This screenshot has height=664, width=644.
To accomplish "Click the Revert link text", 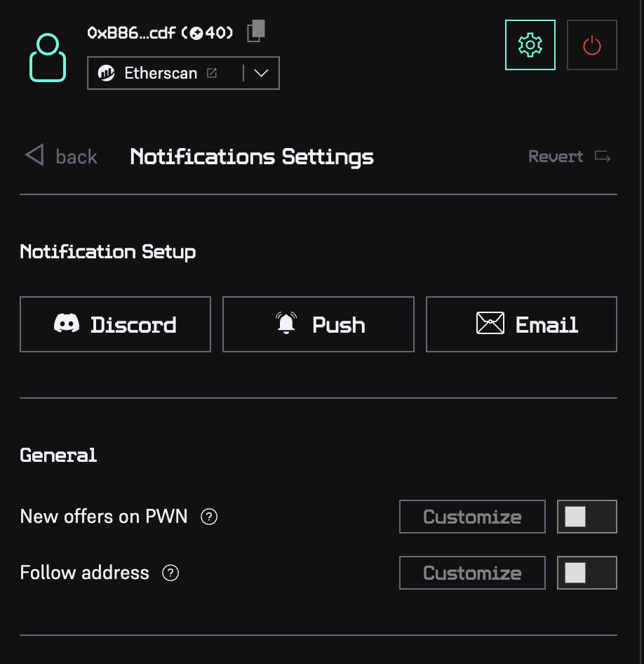I will click(x=556, y=157).
